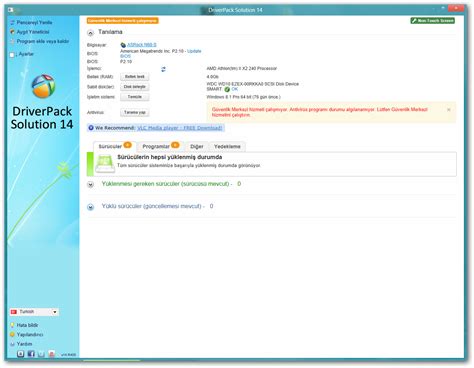The width and height of the screenshot is (474, 368).
Task: Click the orange Güvenlik Merkezi warning badge
Action: point(122,21)
